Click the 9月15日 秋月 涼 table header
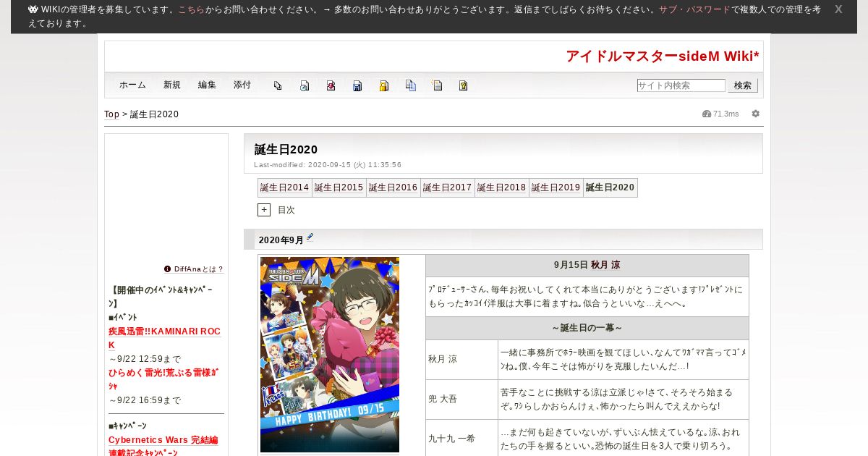The height and width of the screenshot is (456, 868). 587,266
